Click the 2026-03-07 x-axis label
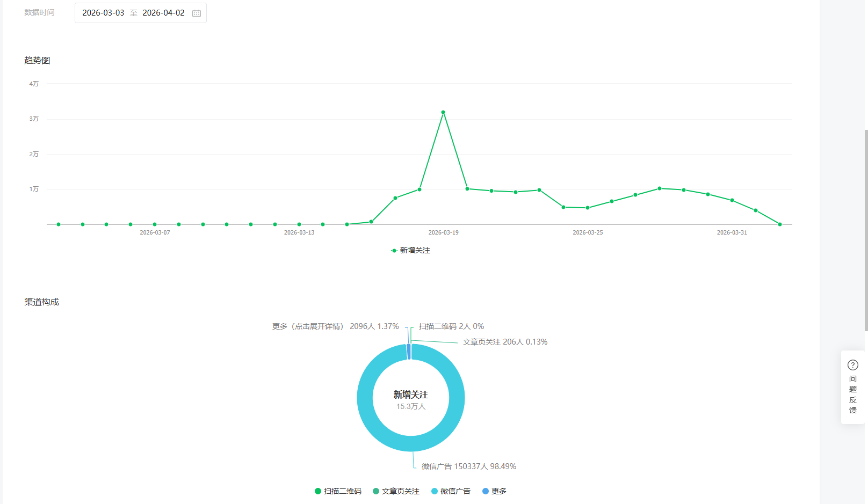868x504 pixels. click(x=155, y=232)
